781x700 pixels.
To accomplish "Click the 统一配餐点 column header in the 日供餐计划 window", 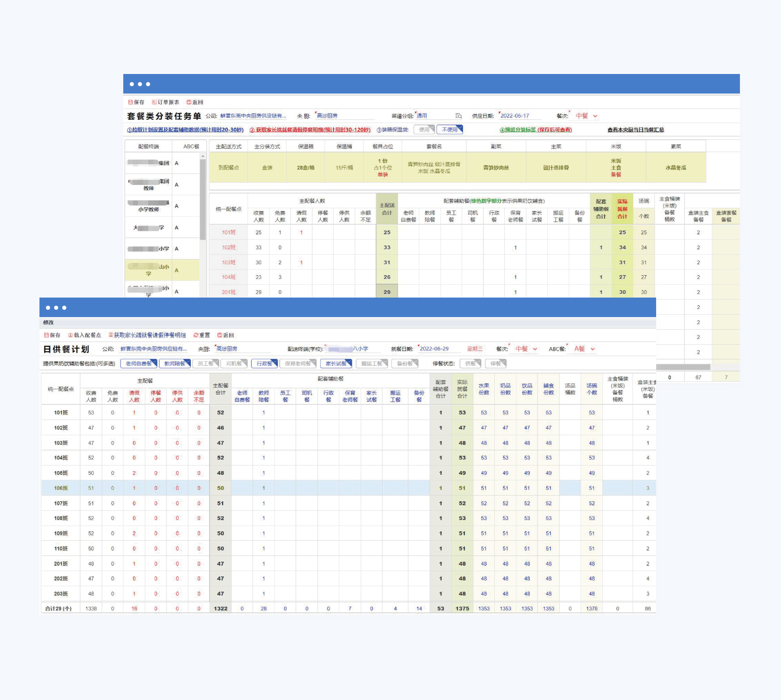I will pos(61,389).
